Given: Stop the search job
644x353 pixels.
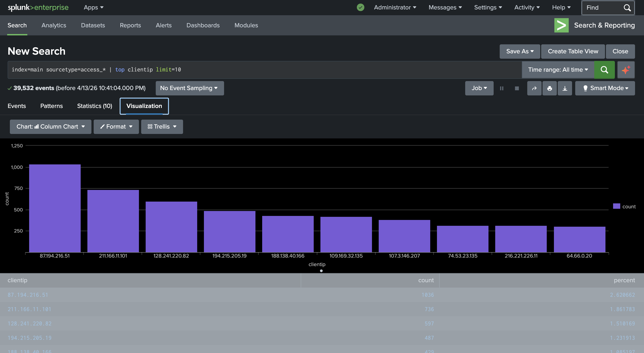Looking at the screenshot, I should click(517, 88).
